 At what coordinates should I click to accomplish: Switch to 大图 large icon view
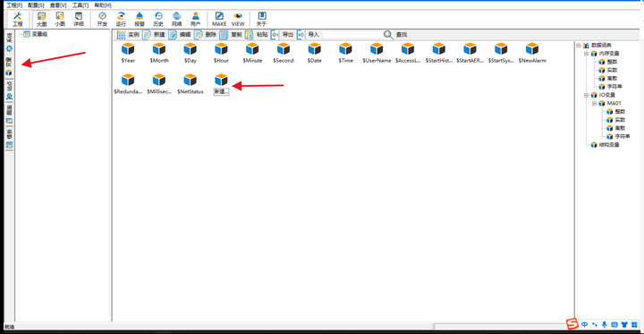(x=41, y=19)
